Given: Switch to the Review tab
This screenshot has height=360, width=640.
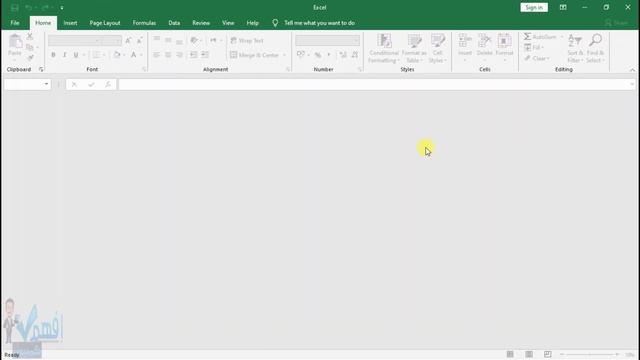Looking at the screenshot, I should coord(201,23).
